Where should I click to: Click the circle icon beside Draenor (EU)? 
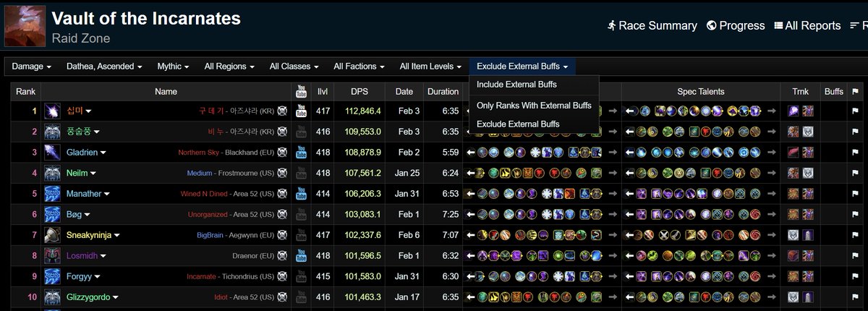coord(282,256)
